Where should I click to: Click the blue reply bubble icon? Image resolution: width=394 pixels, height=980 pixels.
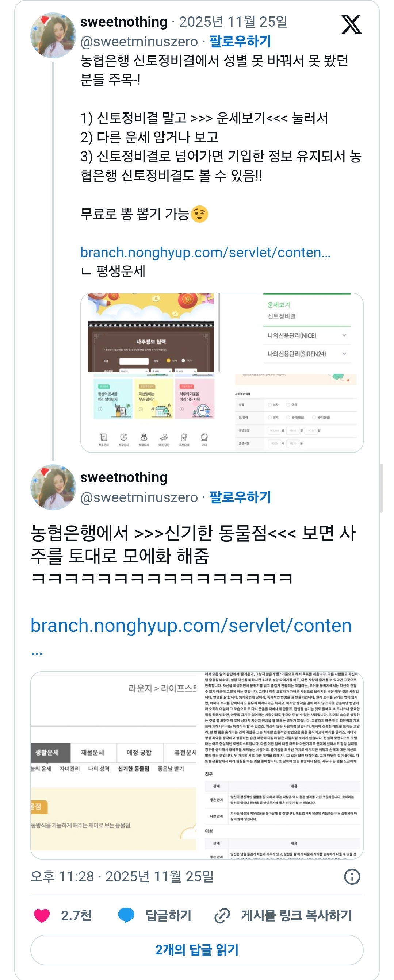pos(126,915)
